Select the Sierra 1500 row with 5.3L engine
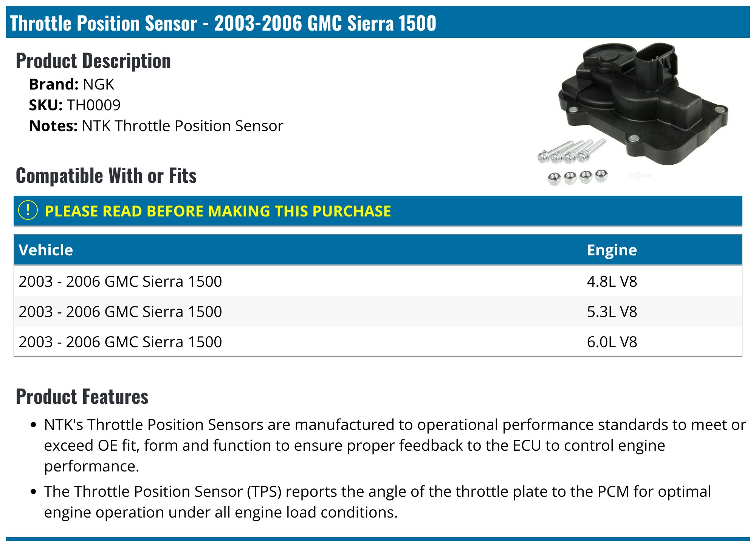 120,312
